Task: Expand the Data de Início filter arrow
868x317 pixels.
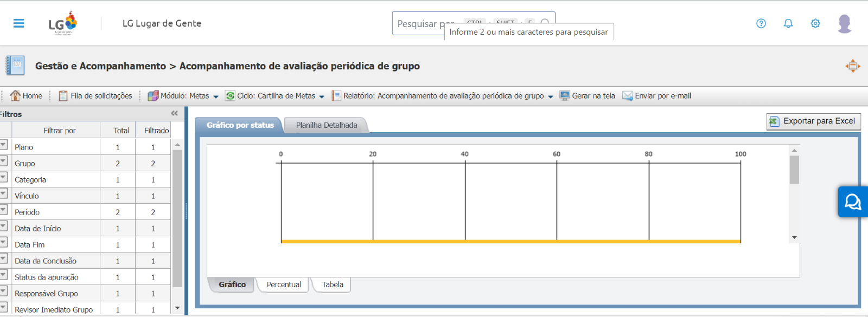Action: [x=3, y=226]
